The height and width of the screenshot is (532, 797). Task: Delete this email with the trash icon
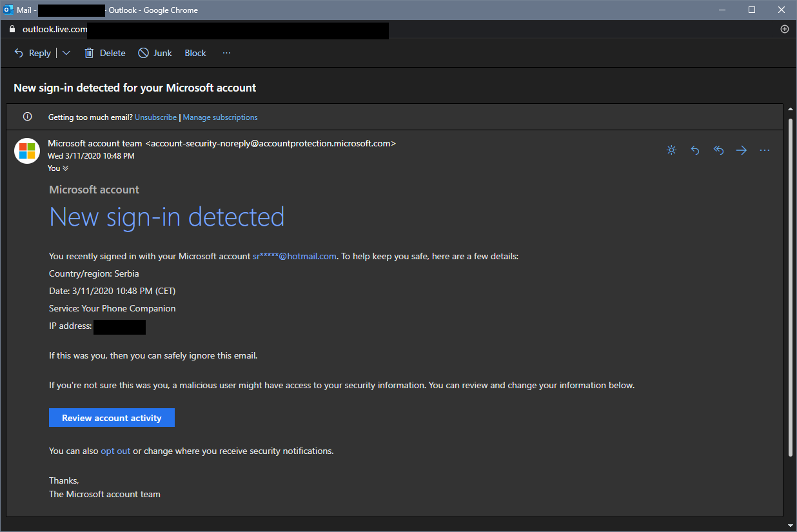(x=90, y=53)
